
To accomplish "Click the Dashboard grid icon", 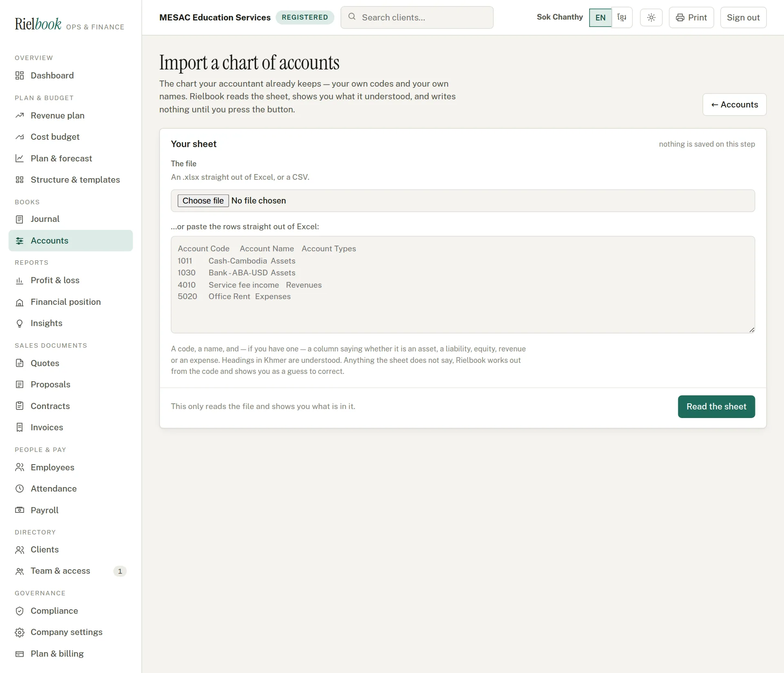I will 20,76.
